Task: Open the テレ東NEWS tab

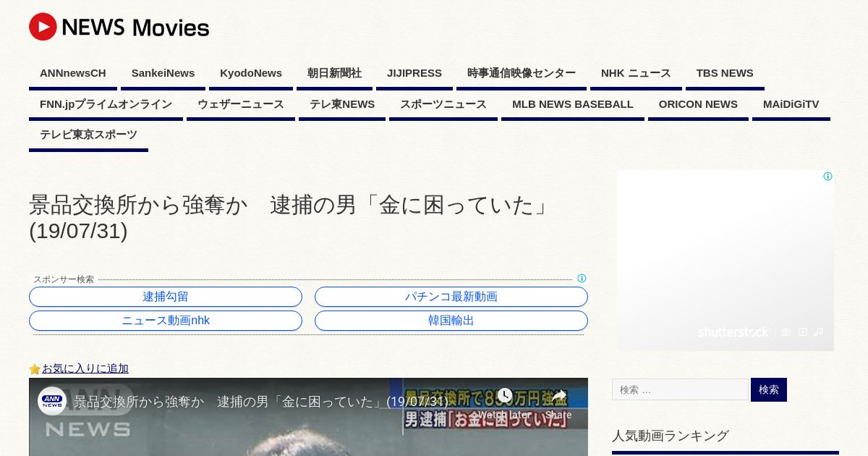Action: click(342, 104)
